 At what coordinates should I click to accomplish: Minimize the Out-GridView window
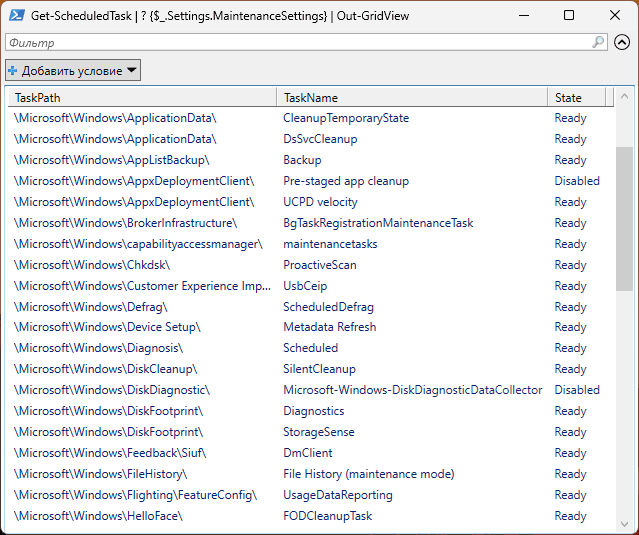pos(524,15)
